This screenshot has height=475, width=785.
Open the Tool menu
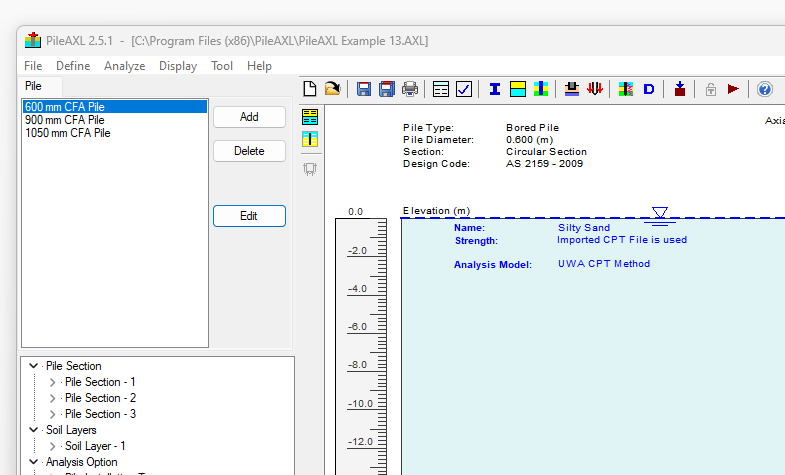[222, 66]
